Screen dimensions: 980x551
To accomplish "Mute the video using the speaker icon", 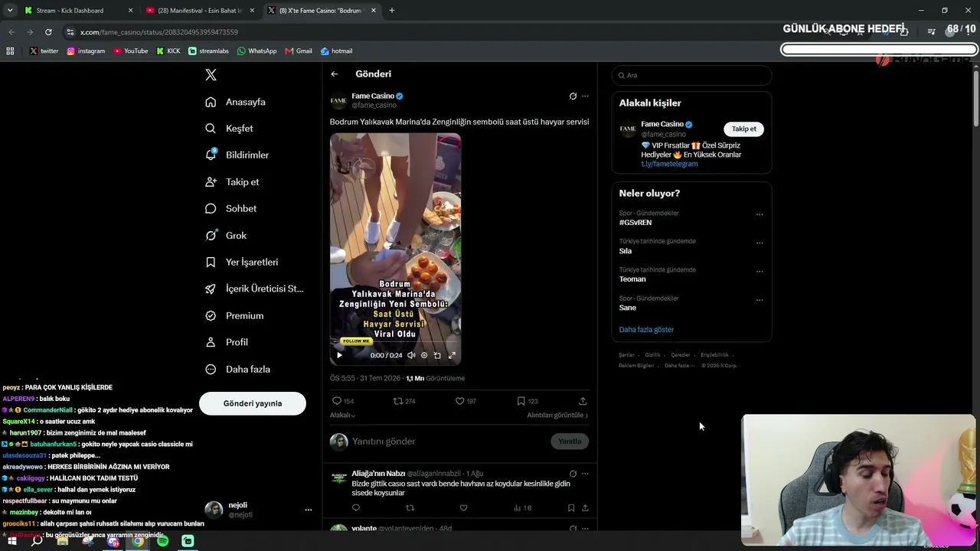I will coord(411,355).
